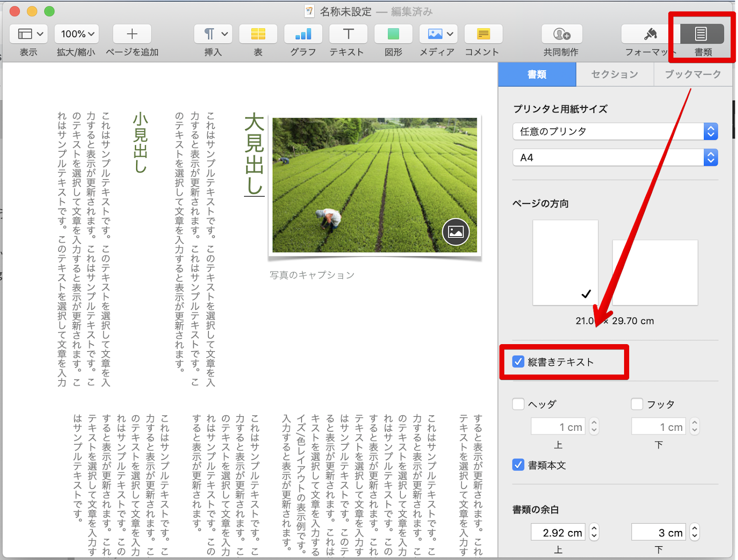This screenshot has width=738, height=560.
Task: Click the 2.92 cm top margin field
Action: (558, 532)
